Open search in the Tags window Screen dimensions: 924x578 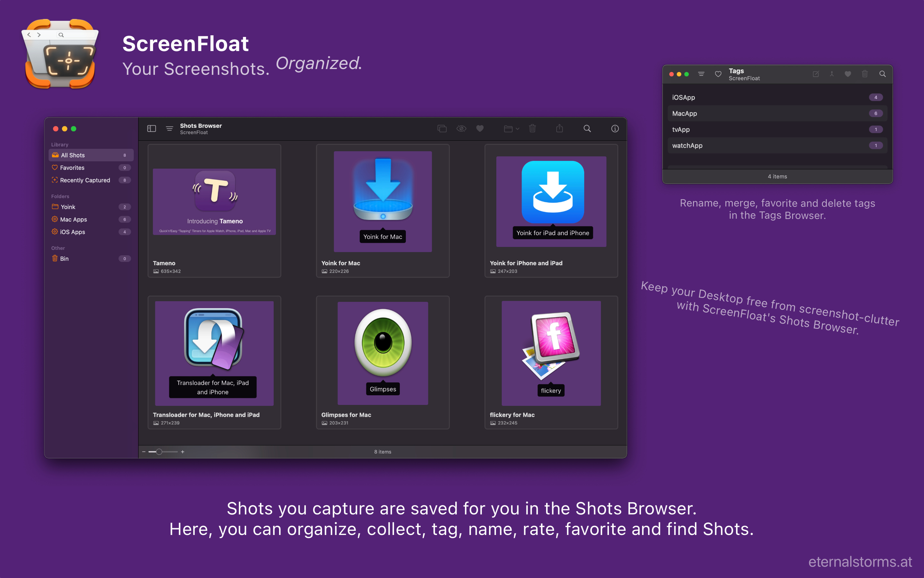[882, 74]
